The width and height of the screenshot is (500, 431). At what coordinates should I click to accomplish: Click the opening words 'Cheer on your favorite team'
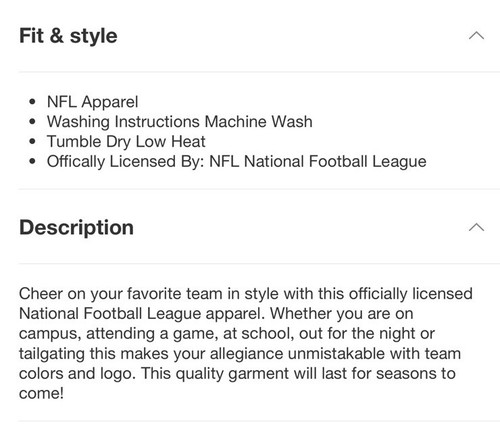121,294
